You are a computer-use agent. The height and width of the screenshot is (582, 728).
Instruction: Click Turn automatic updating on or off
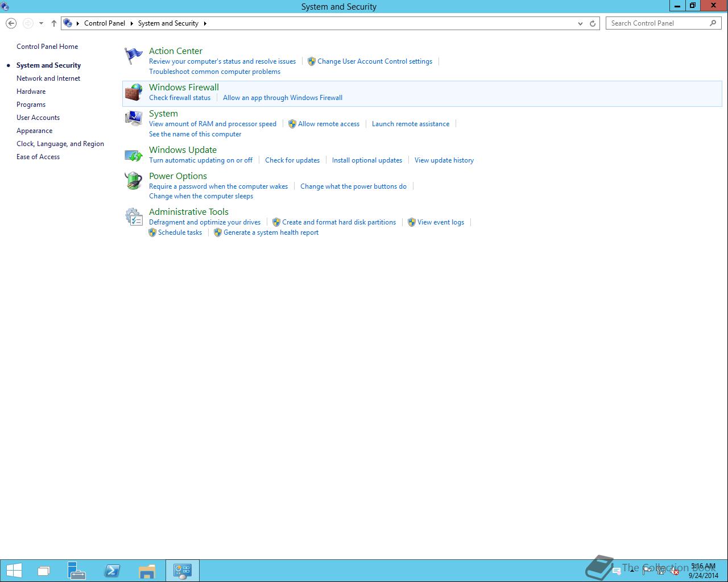tap(201, 160)
